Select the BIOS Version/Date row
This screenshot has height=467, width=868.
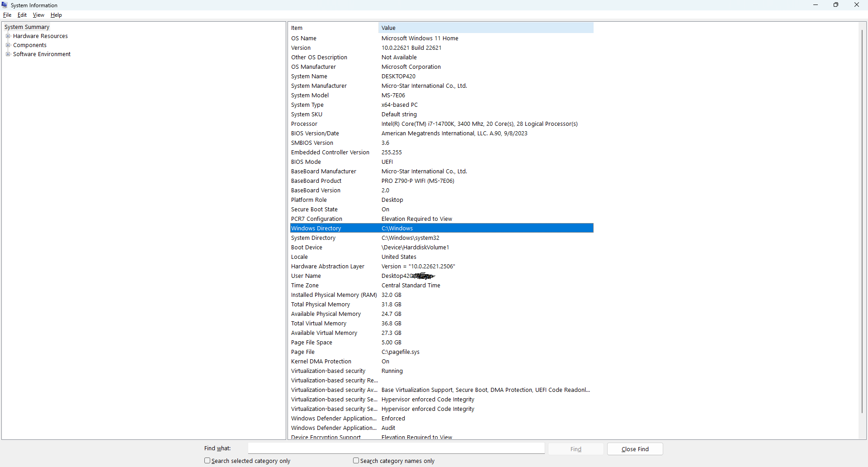[442, 133]
